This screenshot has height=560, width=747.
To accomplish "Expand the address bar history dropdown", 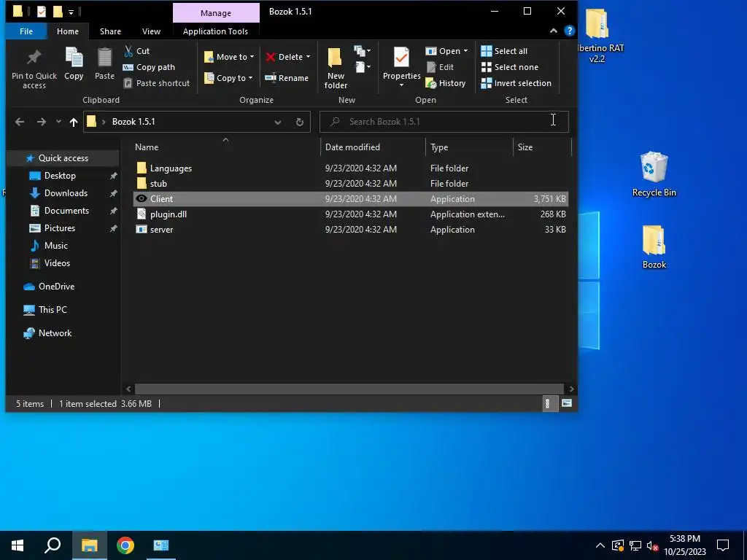I will [277, 122].
